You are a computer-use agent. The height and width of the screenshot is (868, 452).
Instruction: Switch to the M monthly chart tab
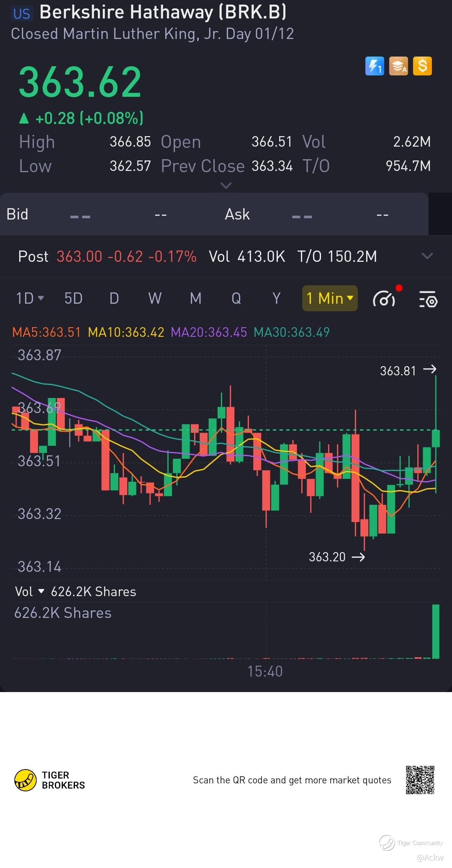195,298
